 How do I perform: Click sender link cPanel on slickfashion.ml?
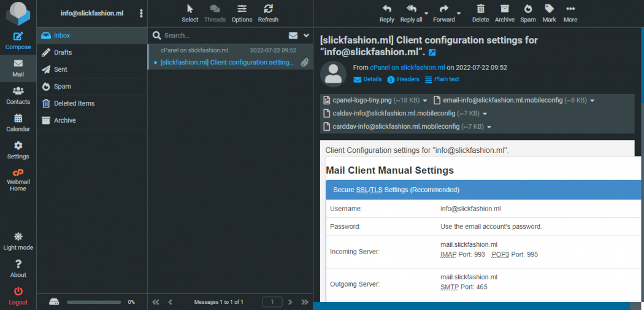[x=407, y=68]
